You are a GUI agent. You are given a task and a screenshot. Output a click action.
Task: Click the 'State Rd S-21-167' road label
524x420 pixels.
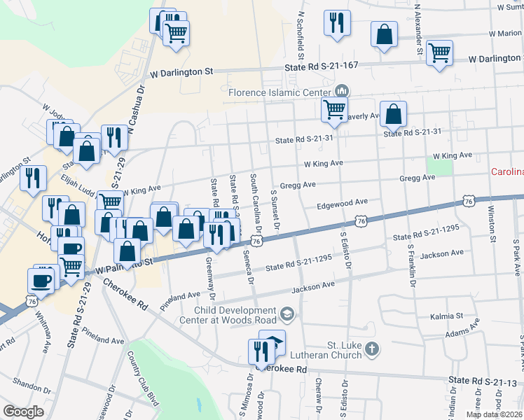coord(321,66)
